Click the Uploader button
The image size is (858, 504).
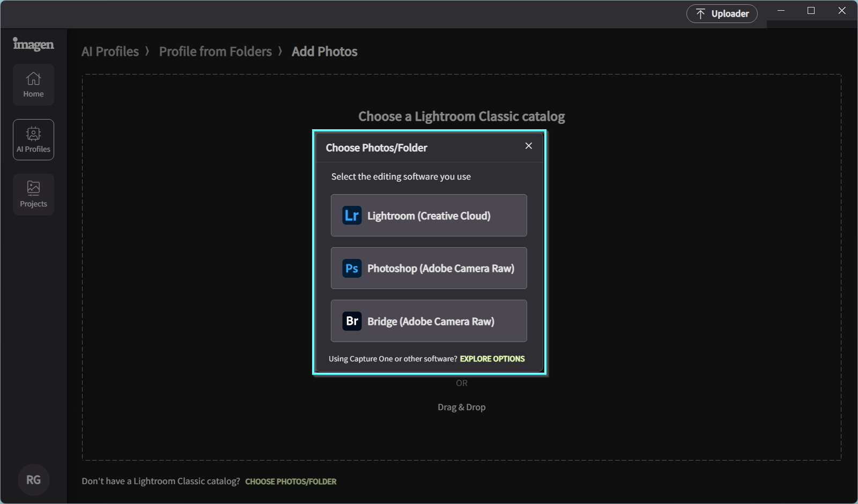pos(722,14)
